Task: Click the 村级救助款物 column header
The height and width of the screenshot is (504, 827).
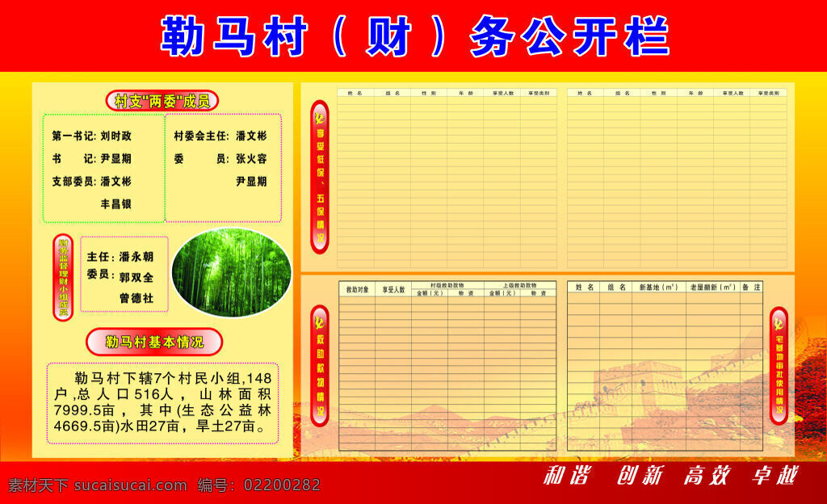Action: 447,285
